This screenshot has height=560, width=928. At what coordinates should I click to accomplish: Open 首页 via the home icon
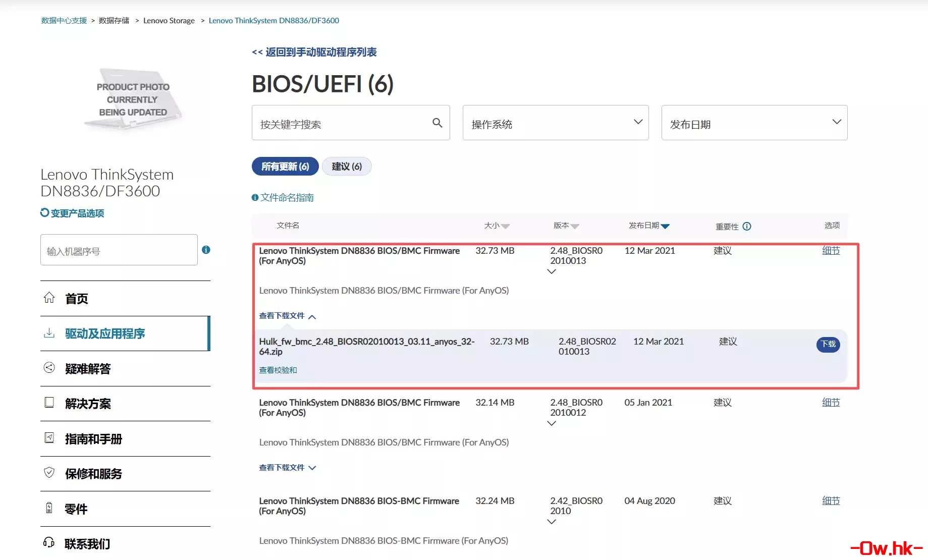coord(49,298)
